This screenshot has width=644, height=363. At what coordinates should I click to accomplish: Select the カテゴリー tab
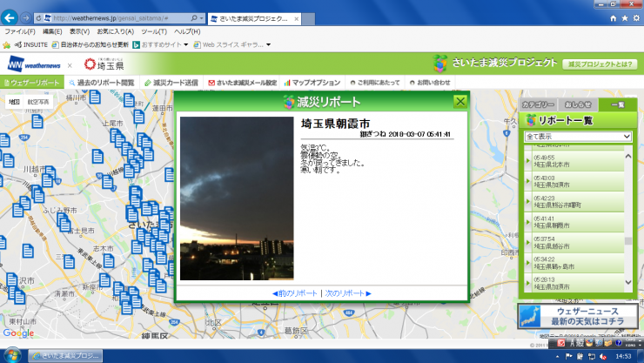(538, 104)
